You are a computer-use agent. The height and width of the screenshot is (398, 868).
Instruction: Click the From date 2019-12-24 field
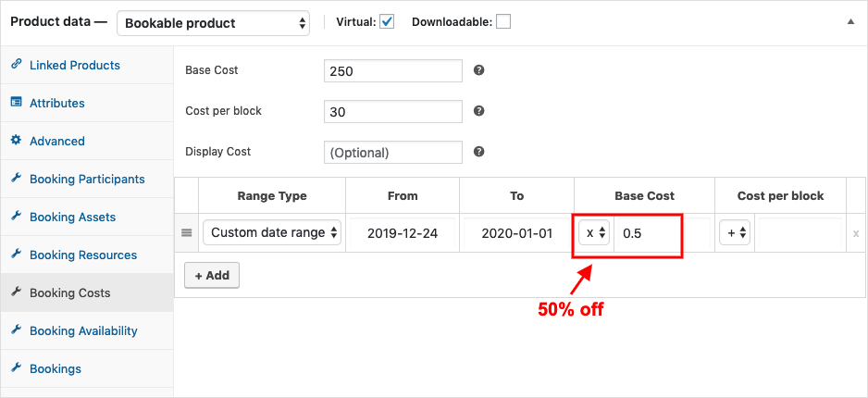point(403,233)
